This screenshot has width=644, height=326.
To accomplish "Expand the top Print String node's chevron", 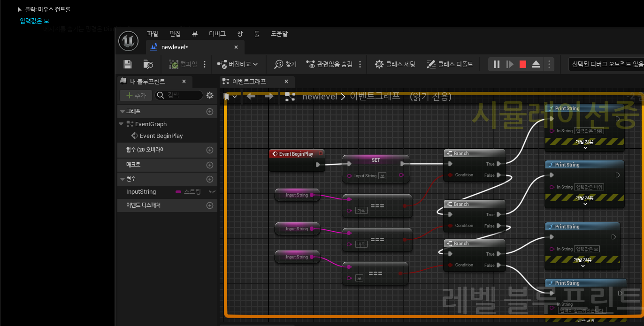I will [x=585, y=148].
